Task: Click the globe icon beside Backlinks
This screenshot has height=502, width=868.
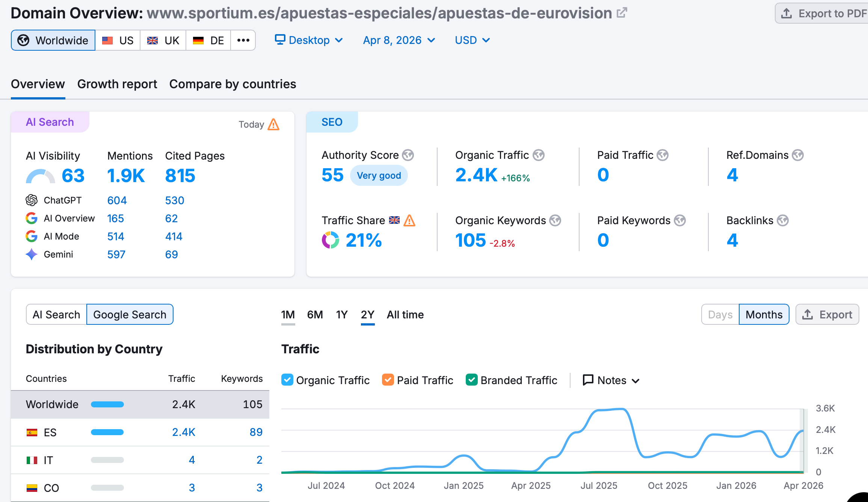Action: [783, 220]
